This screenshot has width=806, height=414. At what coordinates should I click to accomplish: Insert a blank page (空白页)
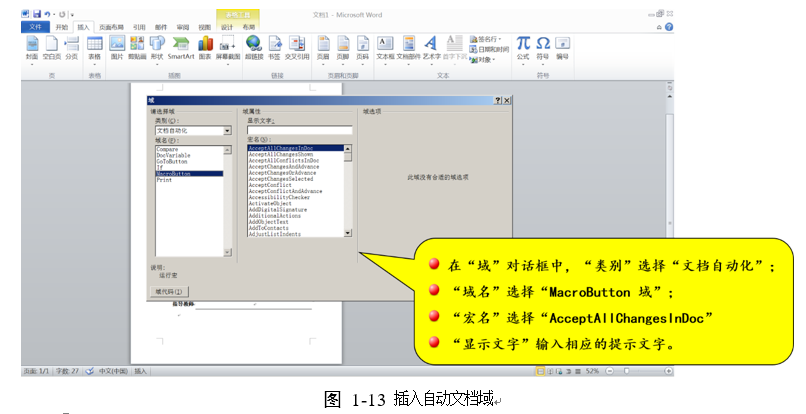[x=51, y=49]
